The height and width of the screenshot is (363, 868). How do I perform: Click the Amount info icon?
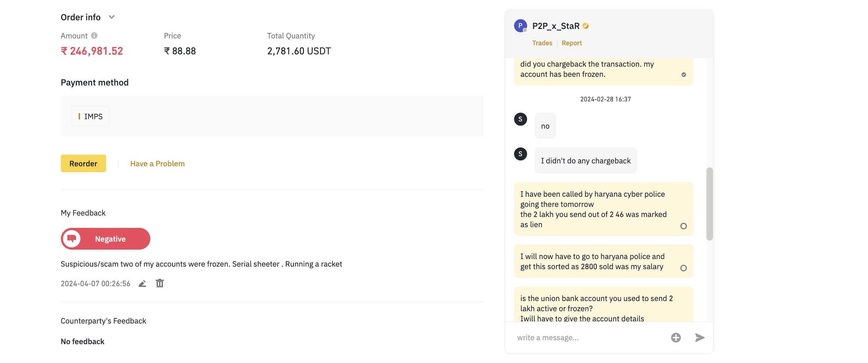click(x=94, y=36)
